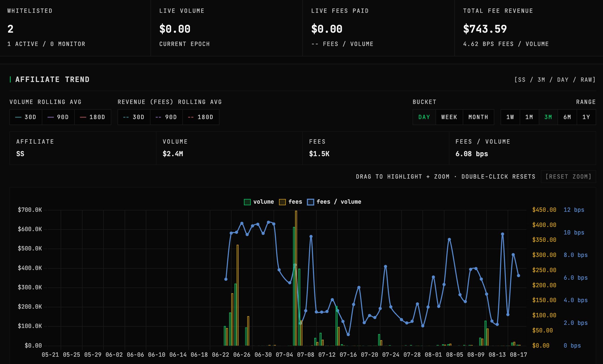Select the DAY bucket
Screen dimensions: 603x364
pos(424,117)
